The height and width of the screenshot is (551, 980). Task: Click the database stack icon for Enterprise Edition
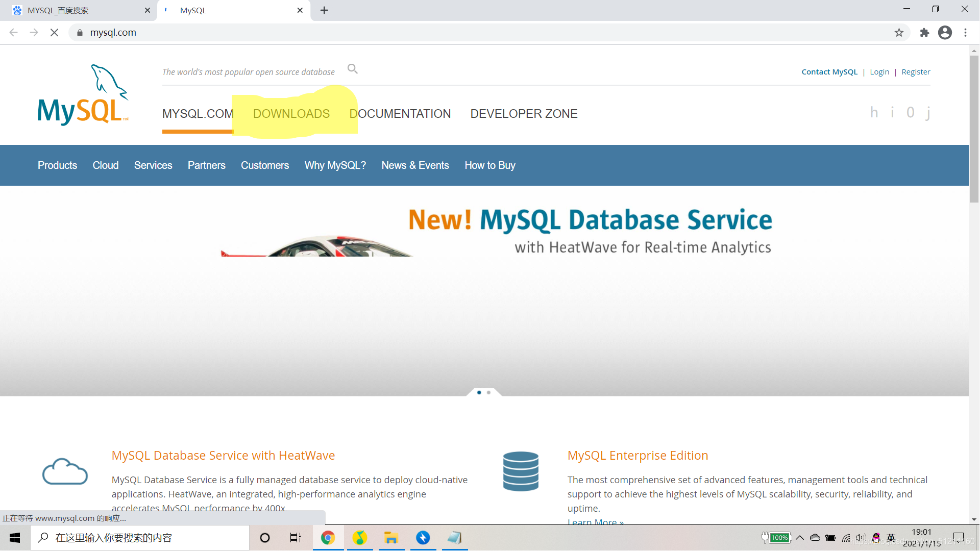pos(521,471)
